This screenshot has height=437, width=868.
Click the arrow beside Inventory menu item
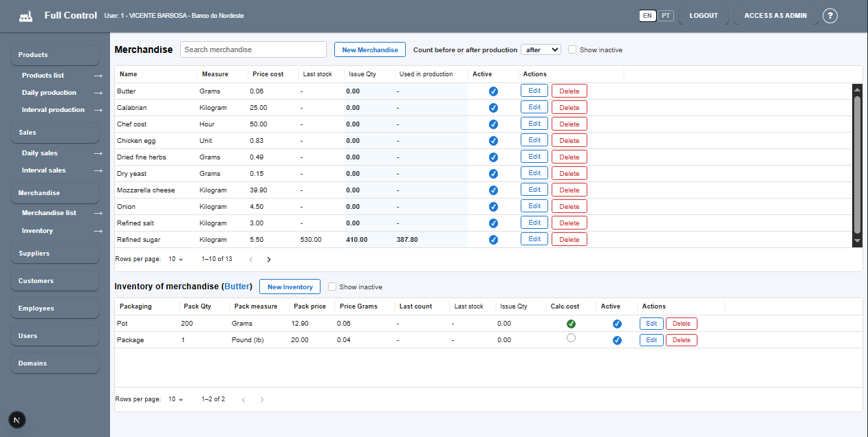coord(98,231)
